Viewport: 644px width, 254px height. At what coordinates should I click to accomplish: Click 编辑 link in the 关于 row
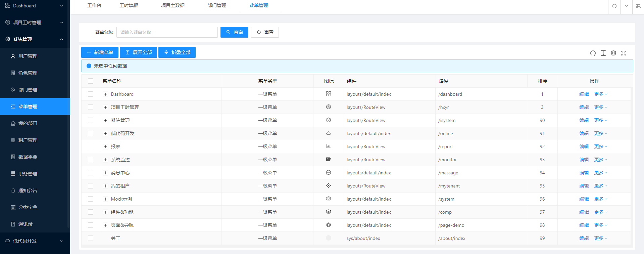tap(584, 238)
